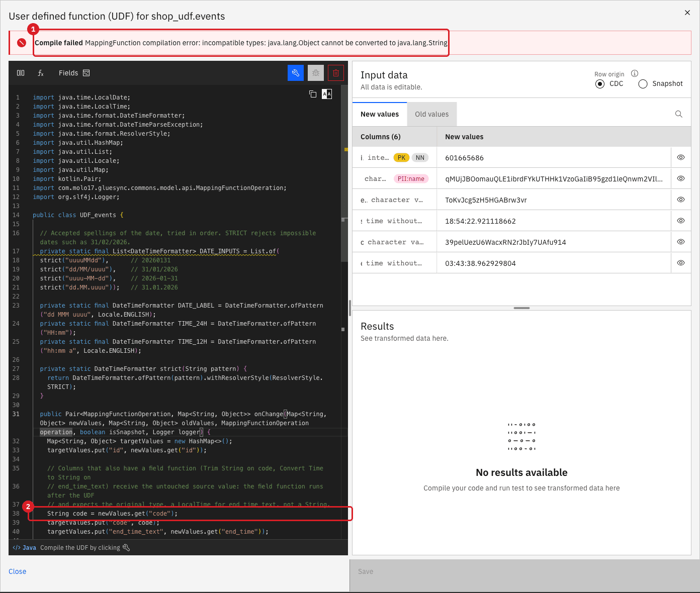Click the PK badge on integer column

(401, 158)
